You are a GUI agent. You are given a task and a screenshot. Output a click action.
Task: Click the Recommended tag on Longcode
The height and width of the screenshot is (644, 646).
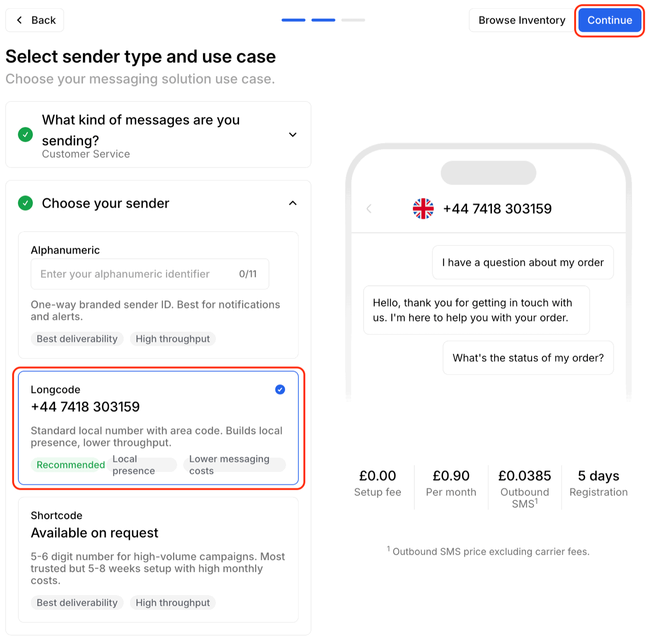point(71,465)
